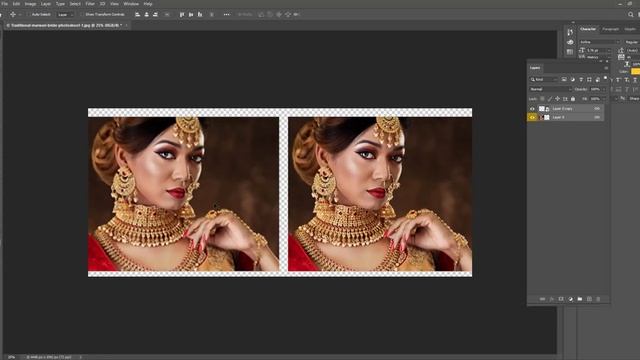640x360 pixels.
Task: Open the blend mode Normal dropdown
Action: (550, 89)
